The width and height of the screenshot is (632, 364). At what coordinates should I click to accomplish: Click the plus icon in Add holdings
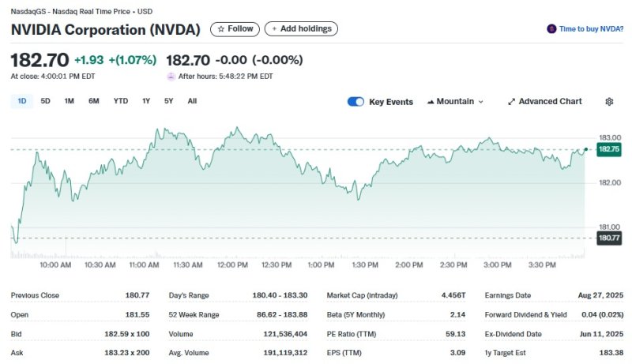[x=274, y=28]
